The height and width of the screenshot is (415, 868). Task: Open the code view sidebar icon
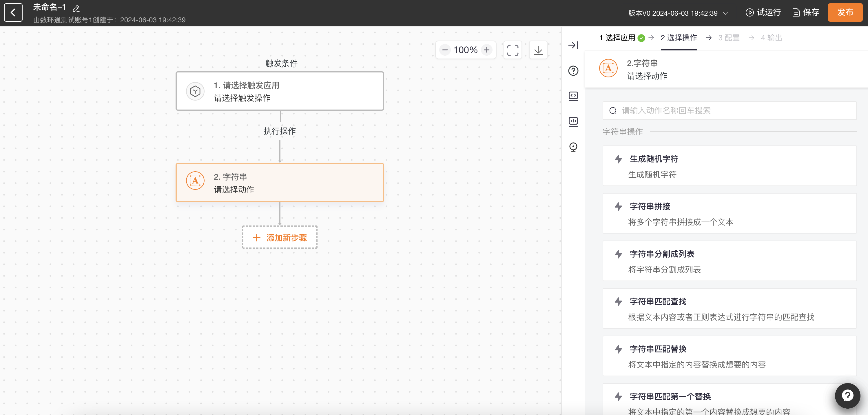click(x=573, y=96)
